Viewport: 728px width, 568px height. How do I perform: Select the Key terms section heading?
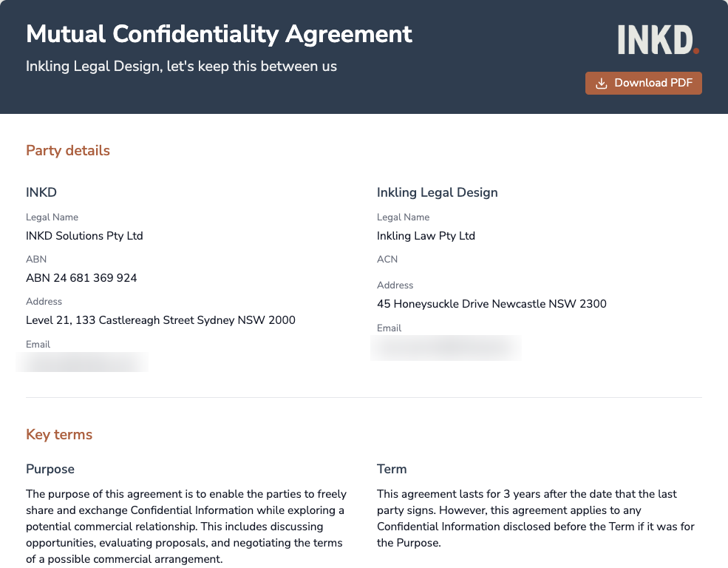(x=59, y=434)
